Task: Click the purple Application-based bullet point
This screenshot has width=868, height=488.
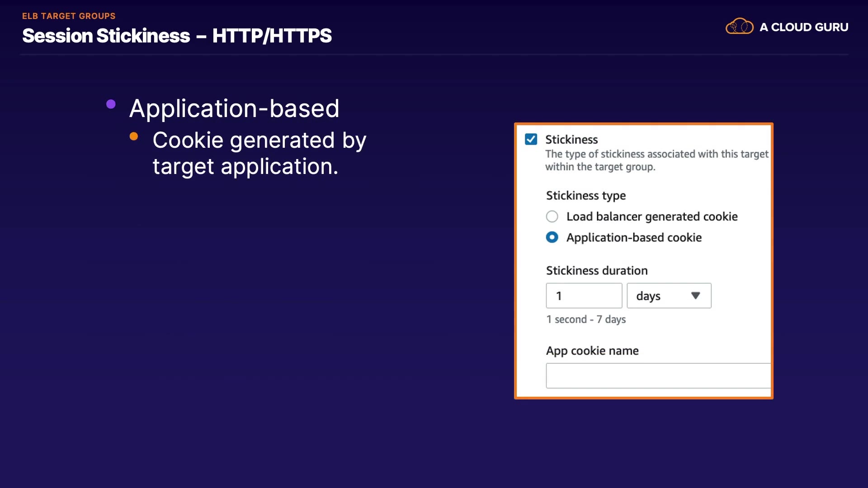Action: coord(111,104)
